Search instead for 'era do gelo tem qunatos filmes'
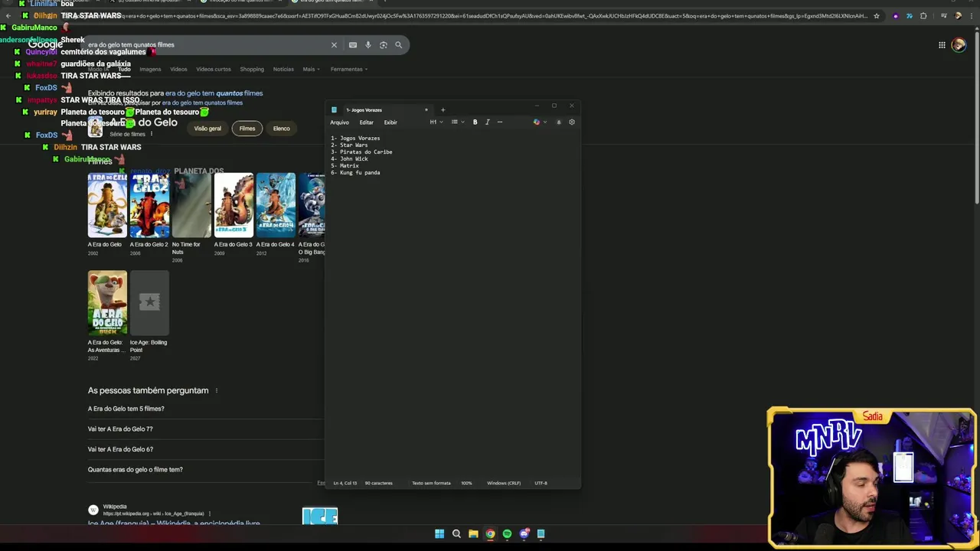Viewport: 980px width, 551px height. point(202,103)
